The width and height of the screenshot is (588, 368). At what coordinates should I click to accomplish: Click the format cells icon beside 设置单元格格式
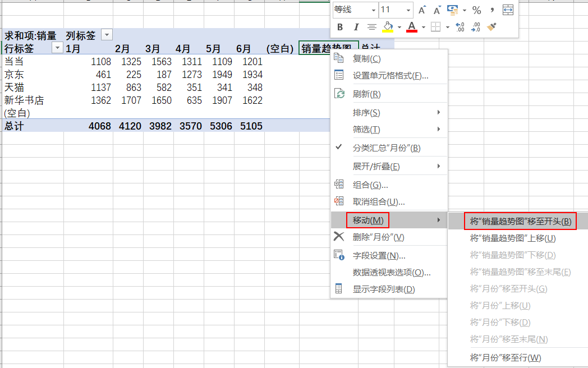pyautogui.click(x=339, y=75)
